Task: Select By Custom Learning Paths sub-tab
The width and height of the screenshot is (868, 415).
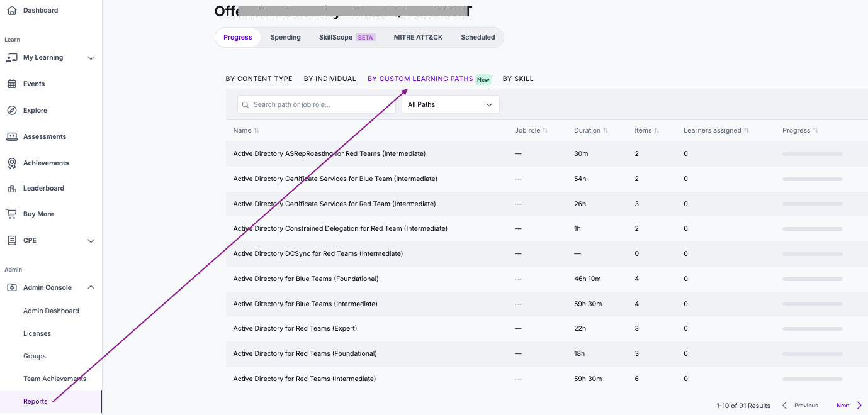Action: point(429,79)
